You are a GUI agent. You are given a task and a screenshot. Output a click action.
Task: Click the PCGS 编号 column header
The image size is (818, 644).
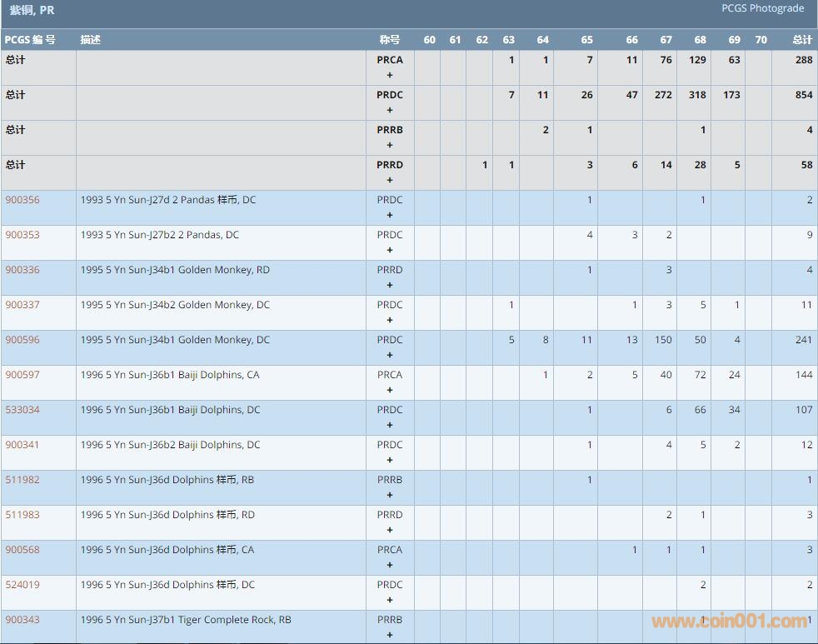30,40
